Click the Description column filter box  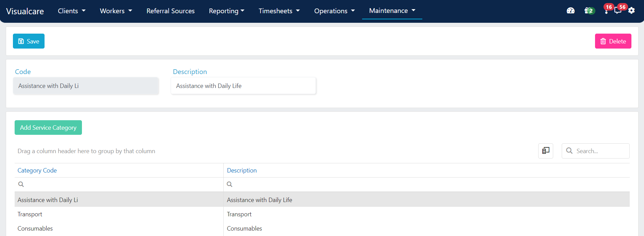pyautogui.click(x=427, y=184)
